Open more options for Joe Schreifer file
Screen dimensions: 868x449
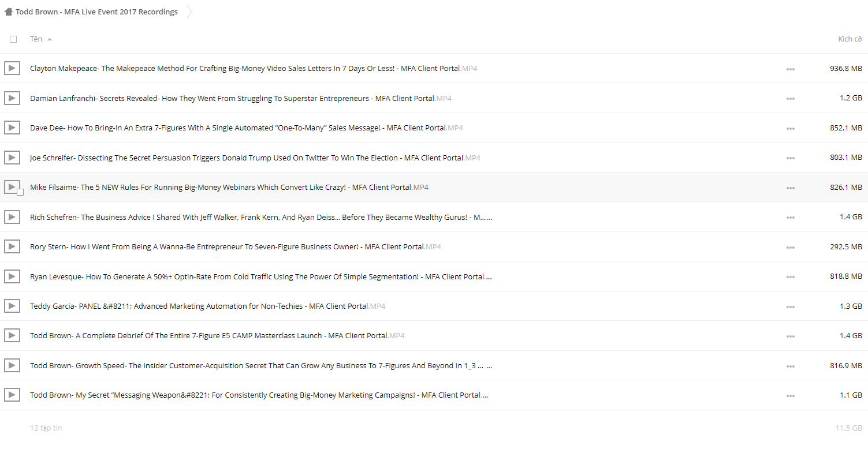click(790, 158)
